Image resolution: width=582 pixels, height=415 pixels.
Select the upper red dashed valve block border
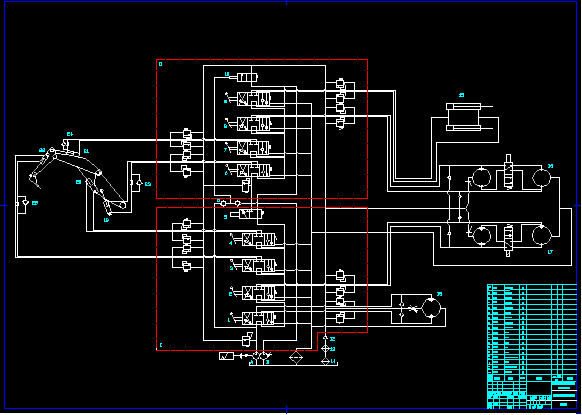(262, 129)
